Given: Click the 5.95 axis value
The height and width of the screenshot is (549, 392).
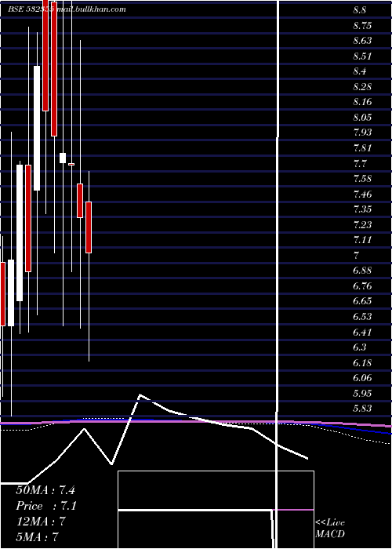Looking at the screenshot, I should pos(362,393).
